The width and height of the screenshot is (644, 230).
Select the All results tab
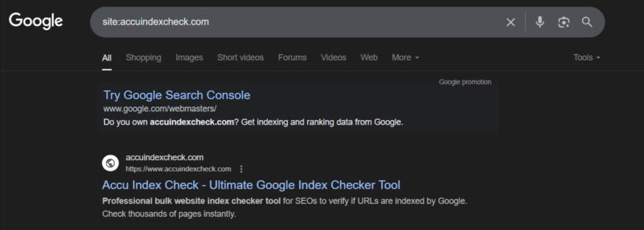[x=106, y=58]
